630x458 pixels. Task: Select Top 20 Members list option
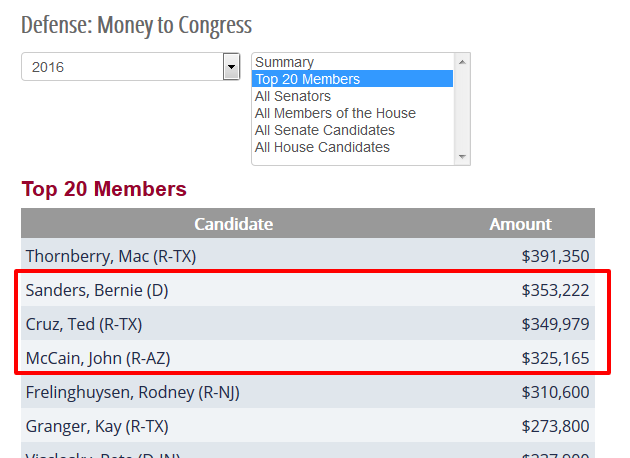308,79
